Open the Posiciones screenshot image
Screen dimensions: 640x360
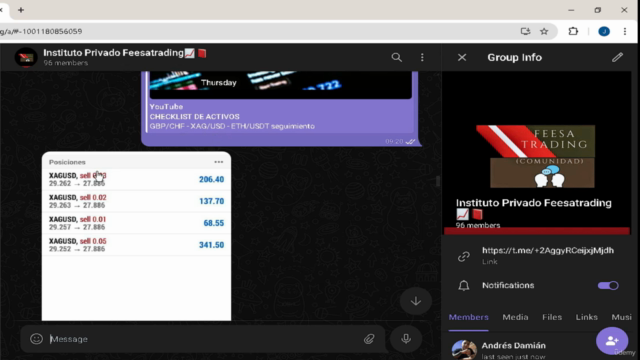136,236
